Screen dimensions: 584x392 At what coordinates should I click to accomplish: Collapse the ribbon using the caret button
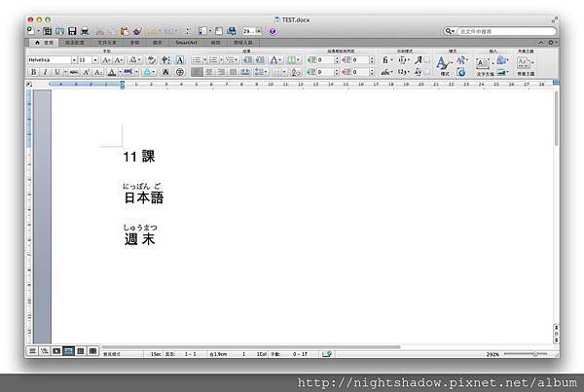point(541,43)
